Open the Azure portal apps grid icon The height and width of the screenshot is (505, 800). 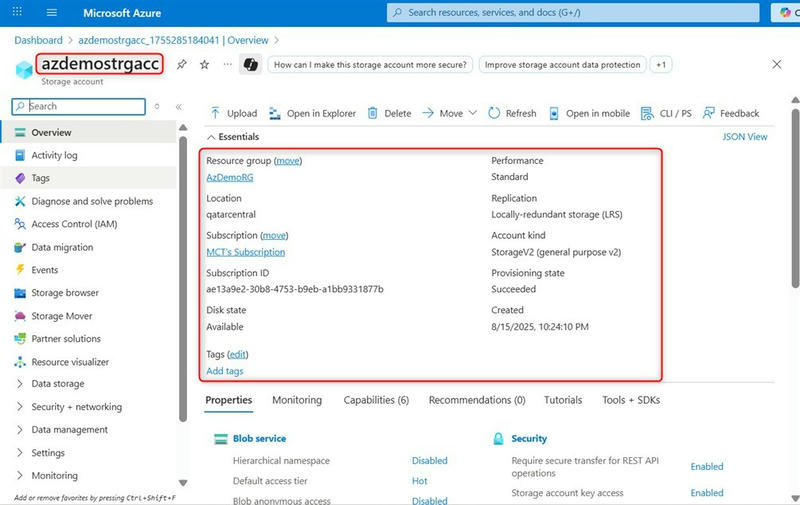pos(17,12)
